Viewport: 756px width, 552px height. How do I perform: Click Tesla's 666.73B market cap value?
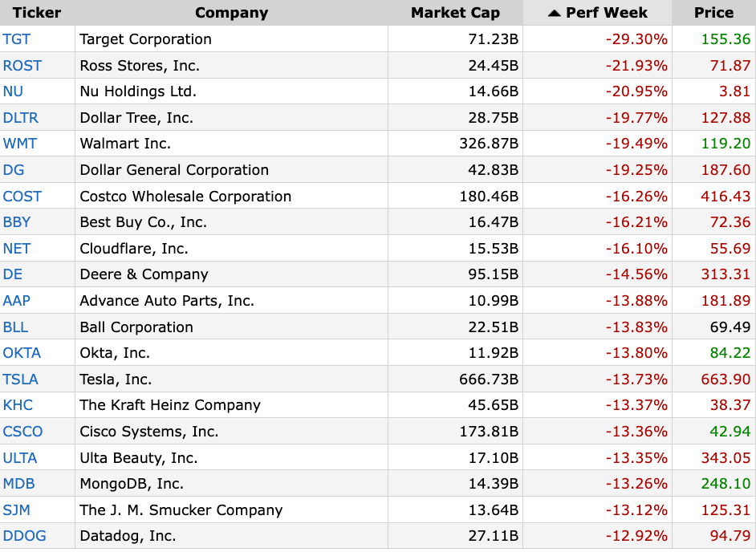tap(489, 379)
